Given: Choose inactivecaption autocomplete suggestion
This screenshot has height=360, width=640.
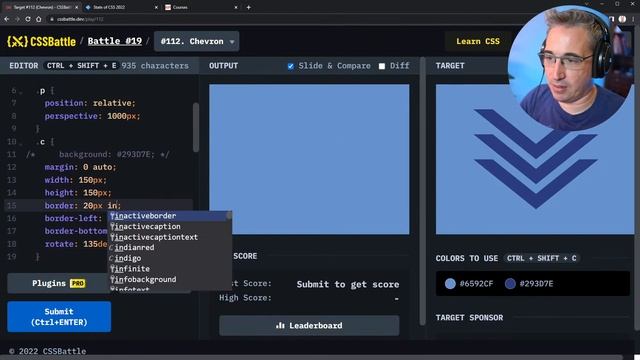Looking at the screenshot, I should 169,226.
